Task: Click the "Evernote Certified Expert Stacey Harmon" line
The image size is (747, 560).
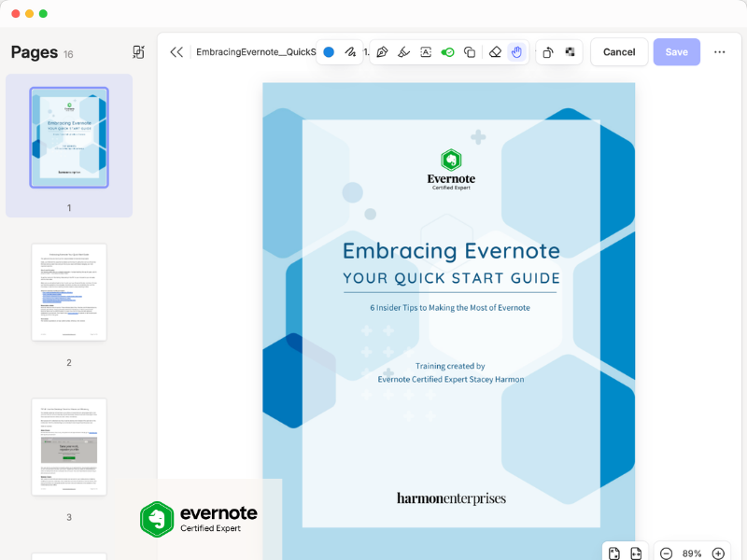Action: coord(451,379)
